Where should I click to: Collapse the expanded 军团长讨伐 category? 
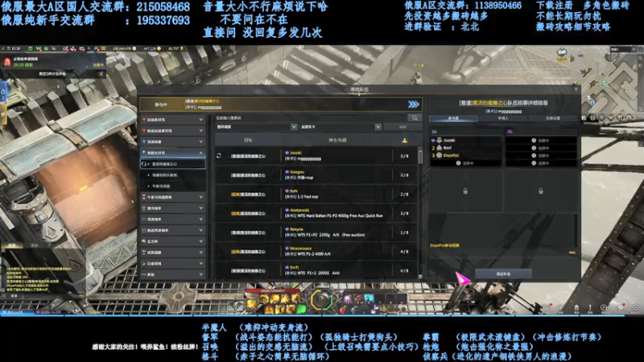(x=172, y=153)
